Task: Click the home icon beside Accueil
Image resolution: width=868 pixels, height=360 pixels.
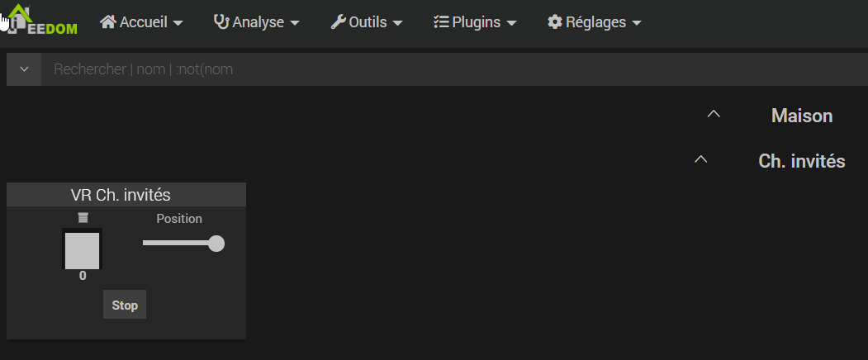Action: click(108, 21)
